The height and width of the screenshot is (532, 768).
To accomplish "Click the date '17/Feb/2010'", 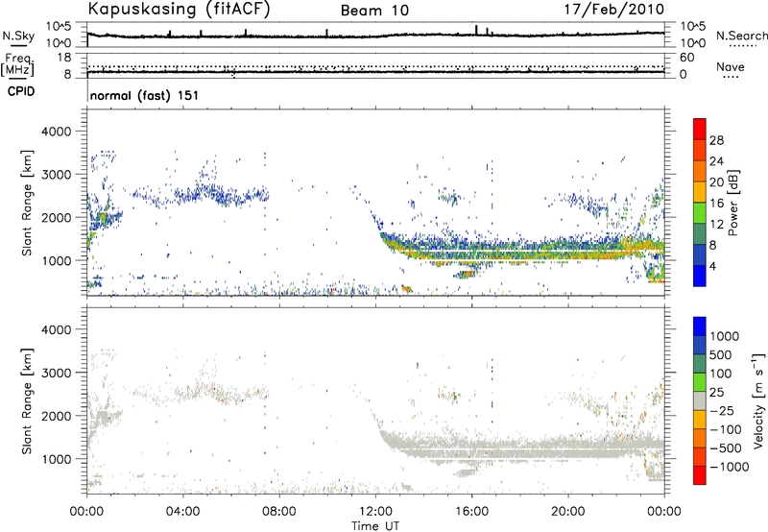I will click(x=614, y=9).
